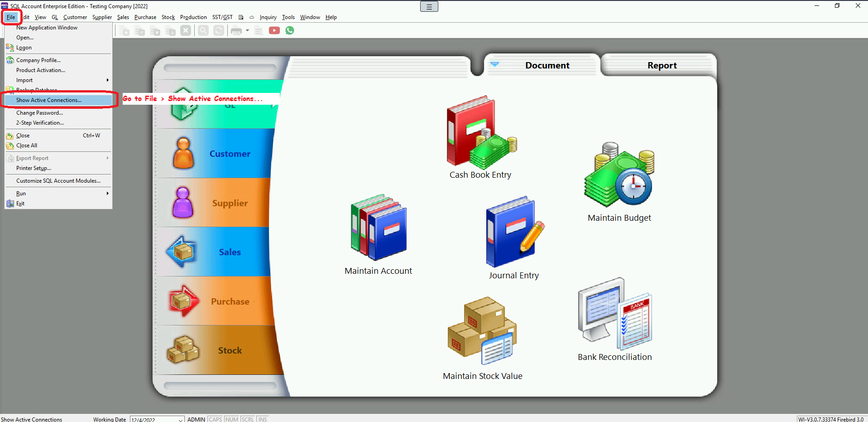Click the Edit document toolbar icon

pos(140,31)
